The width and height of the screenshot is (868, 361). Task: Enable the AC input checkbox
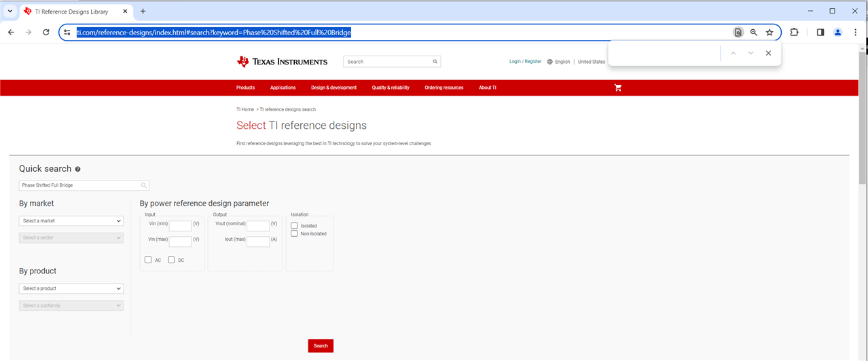coord(148,260)
